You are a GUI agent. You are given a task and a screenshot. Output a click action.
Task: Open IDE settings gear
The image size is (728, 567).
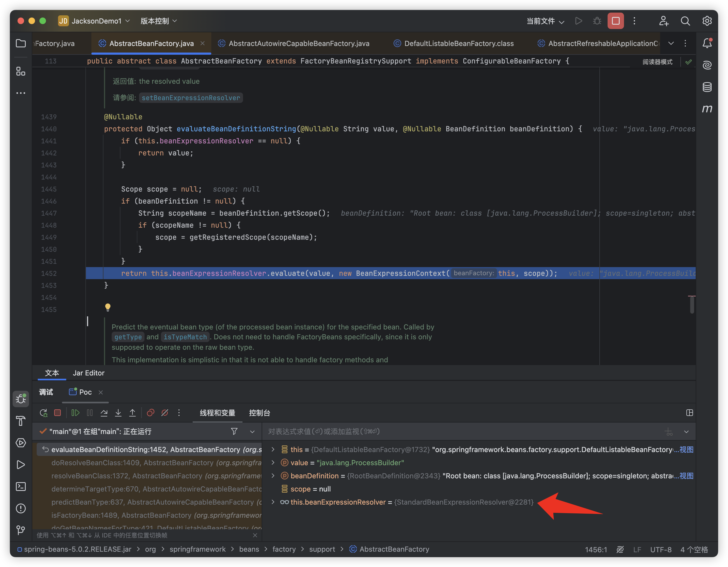tap(707, 21)
